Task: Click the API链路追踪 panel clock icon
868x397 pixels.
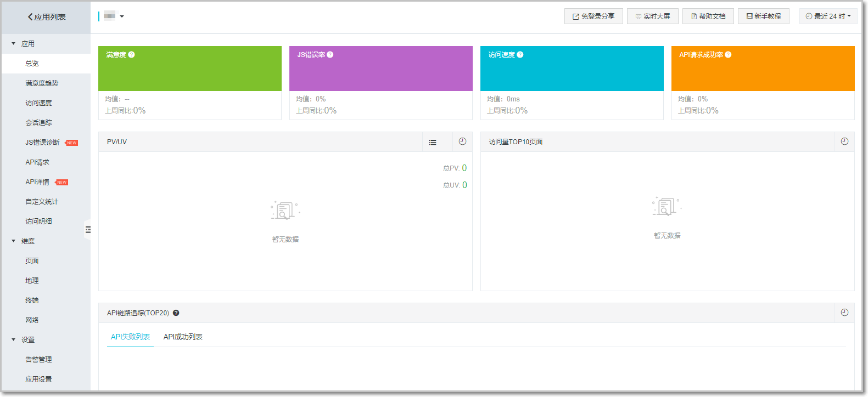Action: click(844, 313)
